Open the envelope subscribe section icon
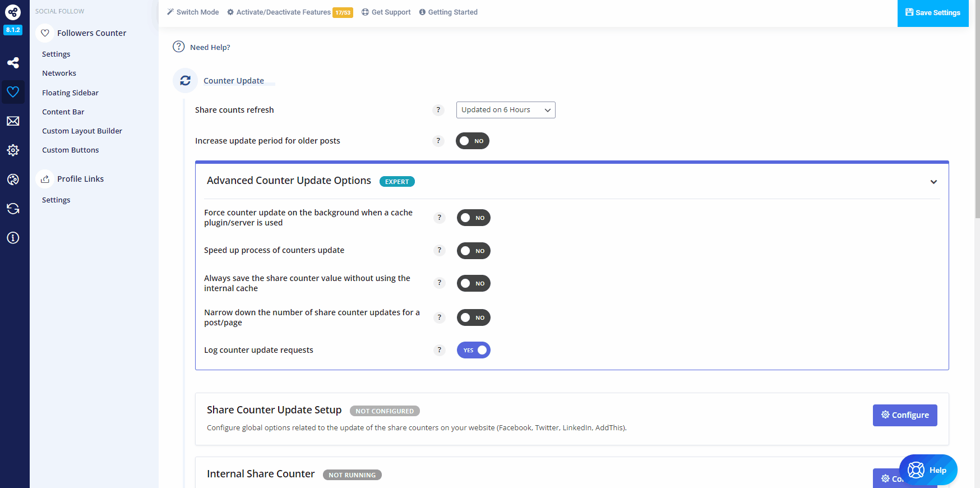Viewport: 980px width, 488px height. [x=13, y=121]
